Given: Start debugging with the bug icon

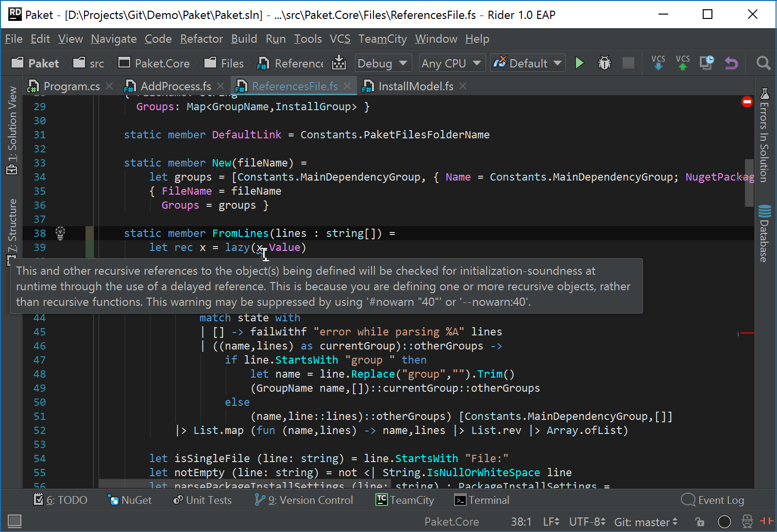Looking at the screenshot, I should 604,63.
